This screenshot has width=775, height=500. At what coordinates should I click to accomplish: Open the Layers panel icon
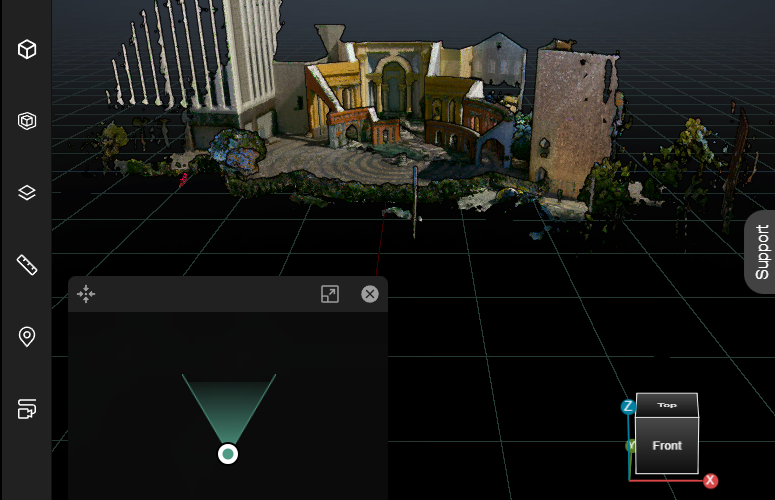click(x=27, y=192)
